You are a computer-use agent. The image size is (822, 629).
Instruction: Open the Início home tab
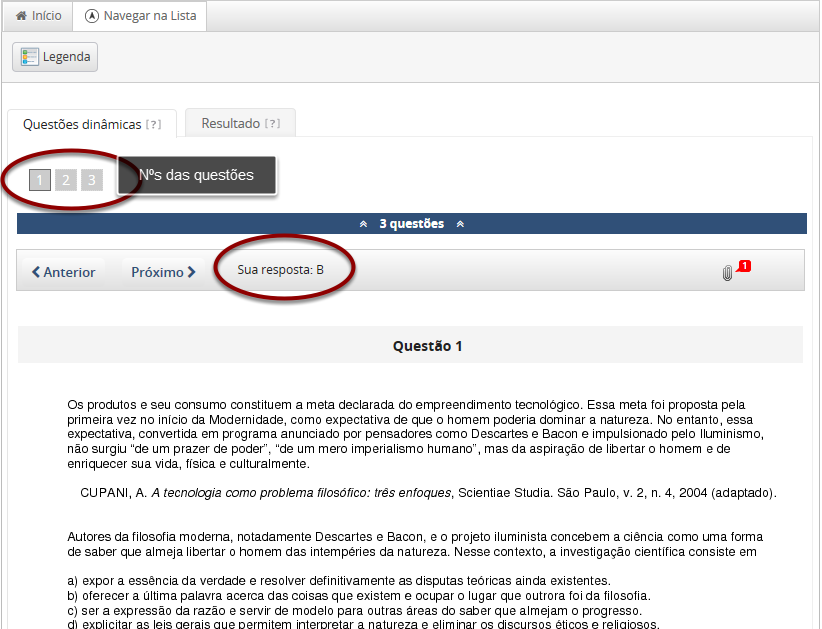(x=37, y=16)
